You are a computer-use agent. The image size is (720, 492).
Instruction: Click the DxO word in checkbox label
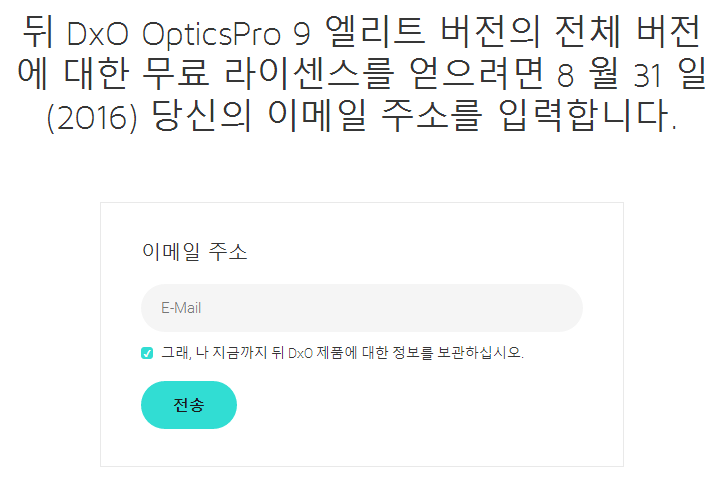[x=300, y=353]
